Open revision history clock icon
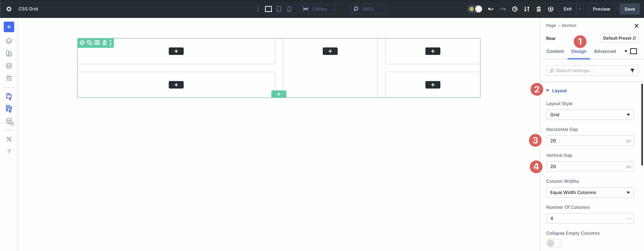This screenshot has width=644, height=251. pos(515,9)
